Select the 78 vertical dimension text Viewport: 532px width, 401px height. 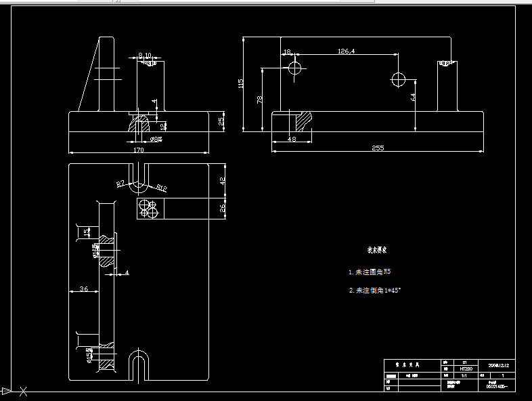[259, 100]
